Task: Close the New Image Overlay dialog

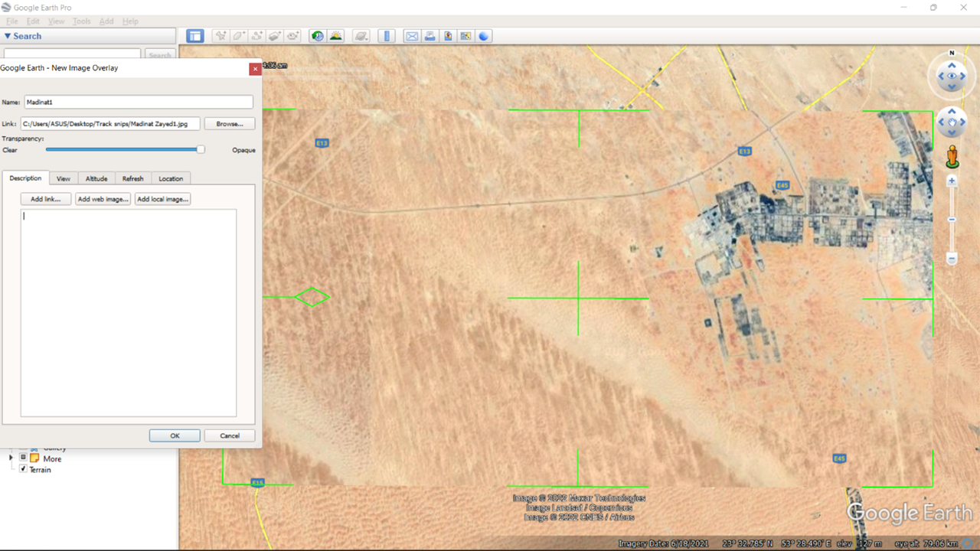Action: pyautogui.click(x=255, y=68)
